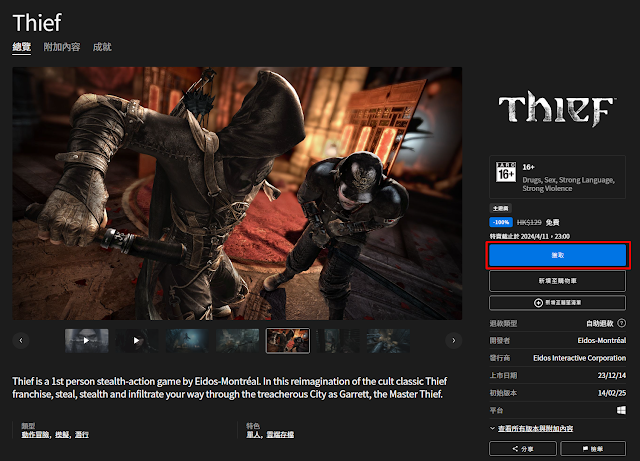Image resolution: width=640 pixels, height=461 pixels.
Task: Click the report flag button
Action: point(593,449)
